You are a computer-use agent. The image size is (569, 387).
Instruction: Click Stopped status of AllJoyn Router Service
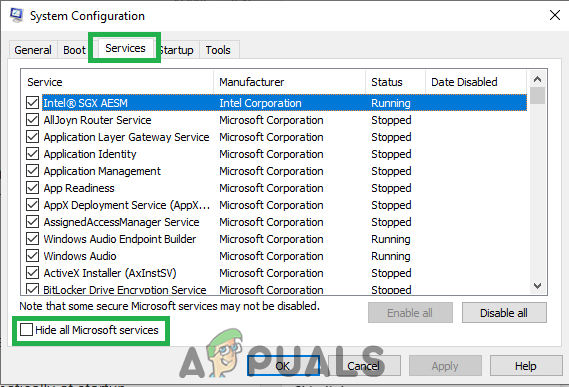[x=391, y=120]
